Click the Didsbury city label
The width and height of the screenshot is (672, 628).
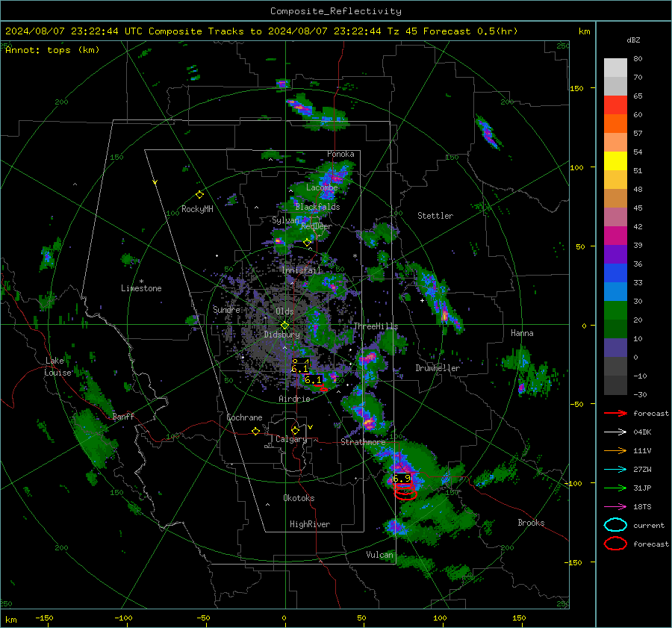[281, 335]
